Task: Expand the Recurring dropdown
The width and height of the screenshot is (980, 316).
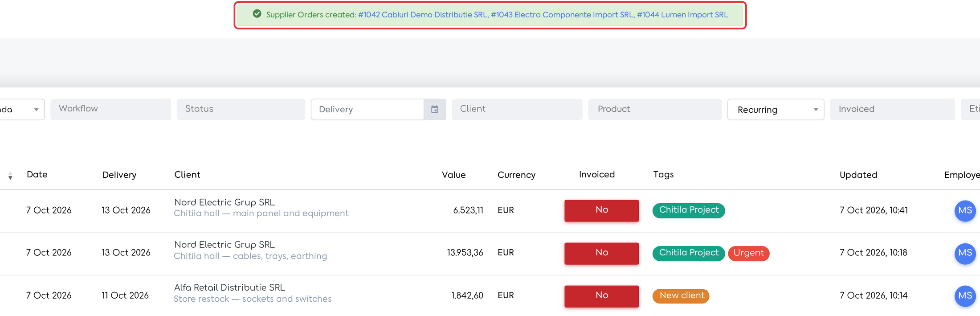Action: (x=776, y=109)
